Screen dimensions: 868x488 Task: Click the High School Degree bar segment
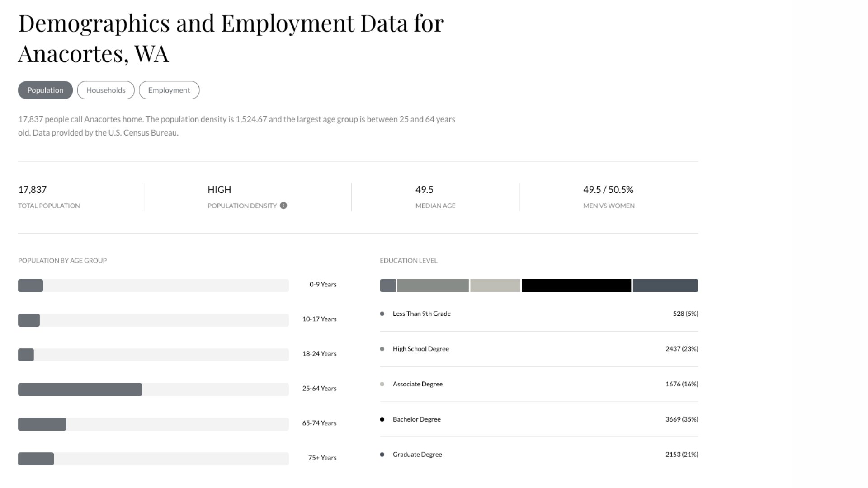(x=433, y=286)
